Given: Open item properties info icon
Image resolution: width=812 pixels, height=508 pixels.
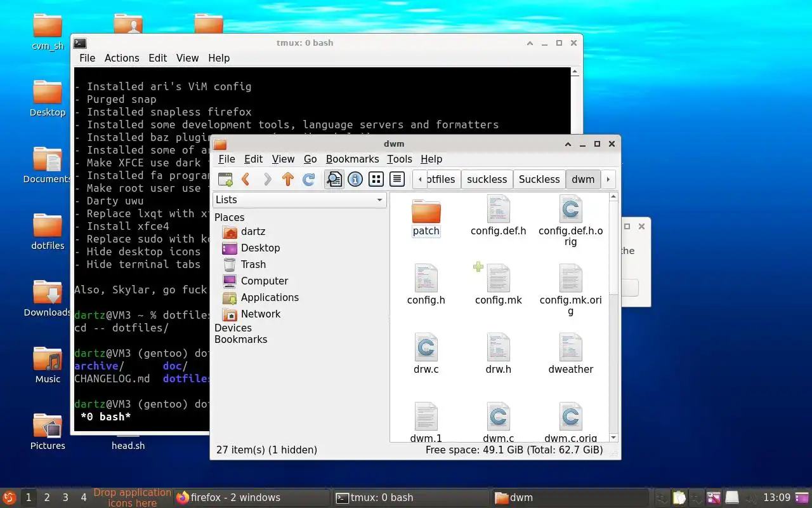Looking at the screenshot, I should coord(355,179).
